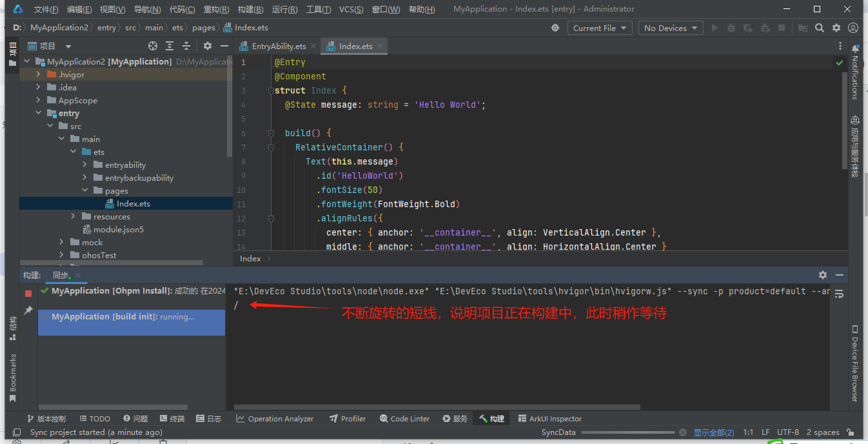The image size is (868, 444).
Task: Click 显示全部(2) in the status bar
Action: pos(713,432)
